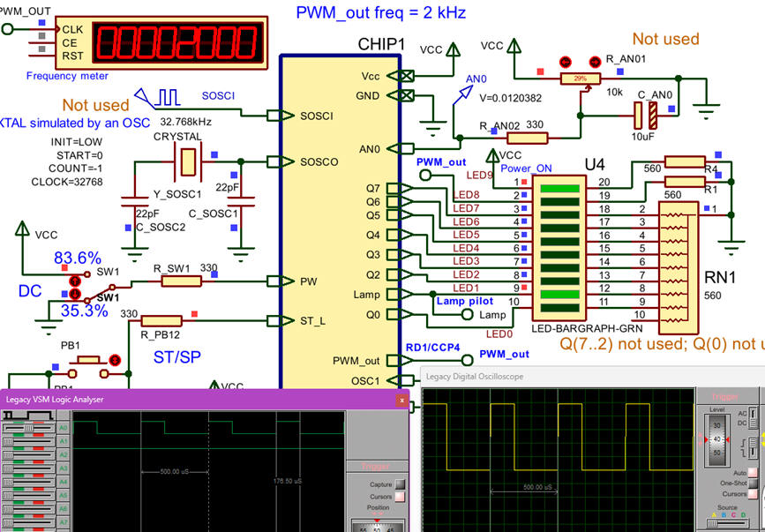Click SW1 switch up-arrow actuator
This screenshot has height=532, width=765.
coord(76,281)
